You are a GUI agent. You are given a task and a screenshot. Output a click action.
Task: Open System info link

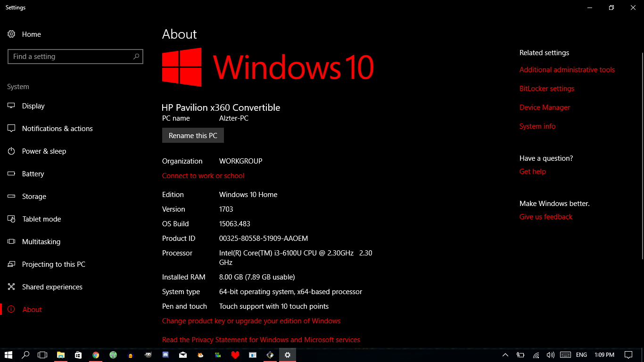(x=537, y=126)
